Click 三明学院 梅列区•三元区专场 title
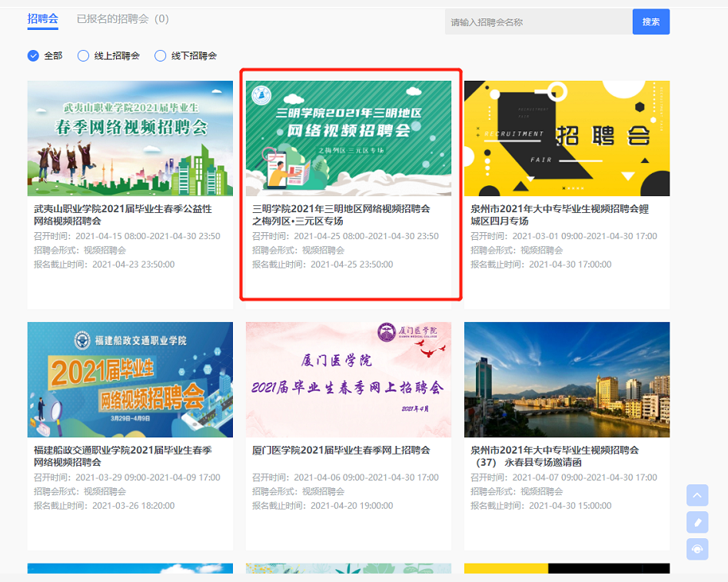Screen dimensions: 728x582 (341, 215)
